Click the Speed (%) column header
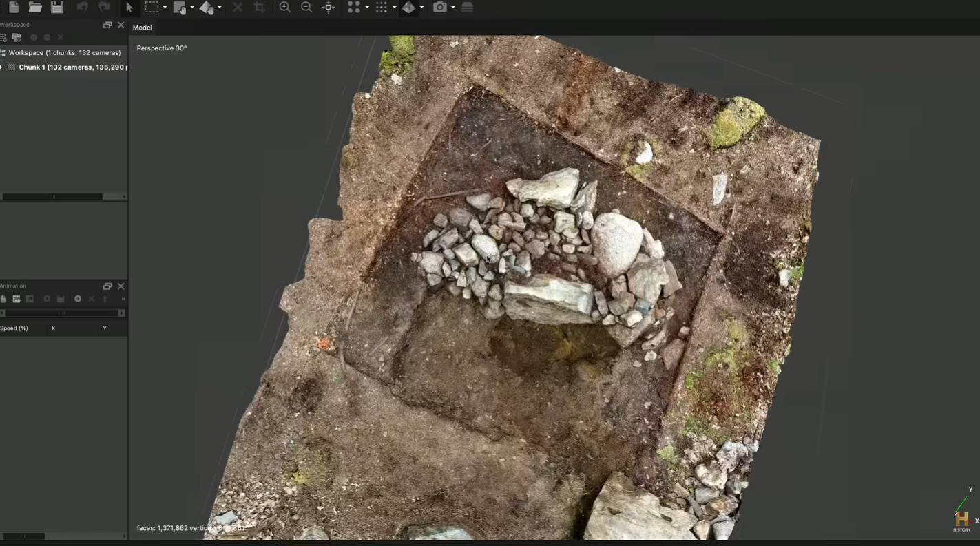The image size is (980, 546). click(x=14, y=328)
